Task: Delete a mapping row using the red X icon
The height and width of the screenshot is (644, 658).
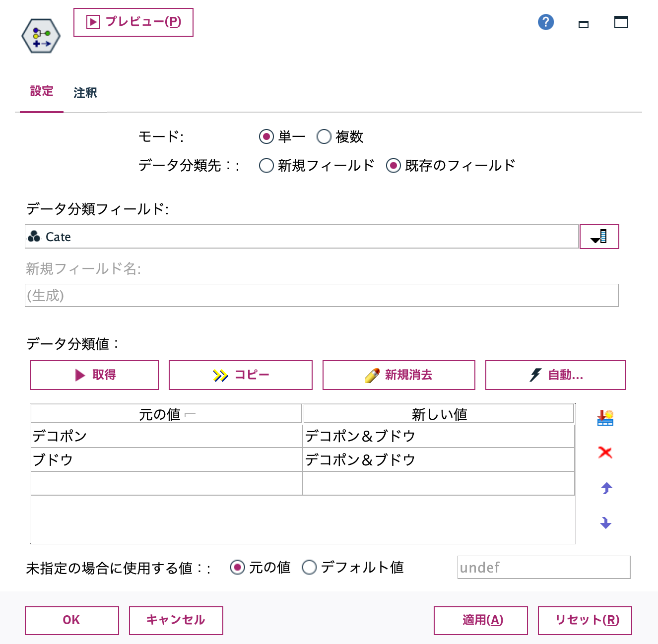Action: tap(605, 452)
